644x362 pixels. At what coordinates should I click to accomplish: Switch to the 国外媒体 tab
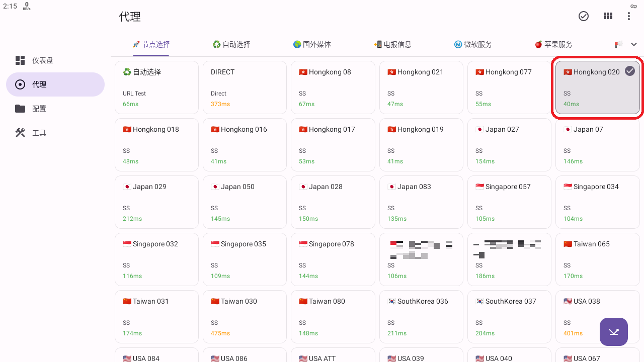(312, 44)
